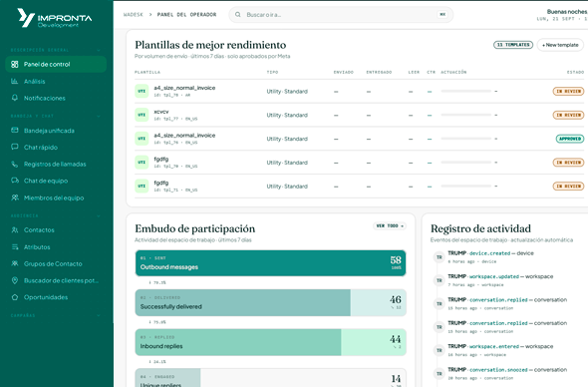Collapse the Bandeja y chat section

[x=99, y=116]
